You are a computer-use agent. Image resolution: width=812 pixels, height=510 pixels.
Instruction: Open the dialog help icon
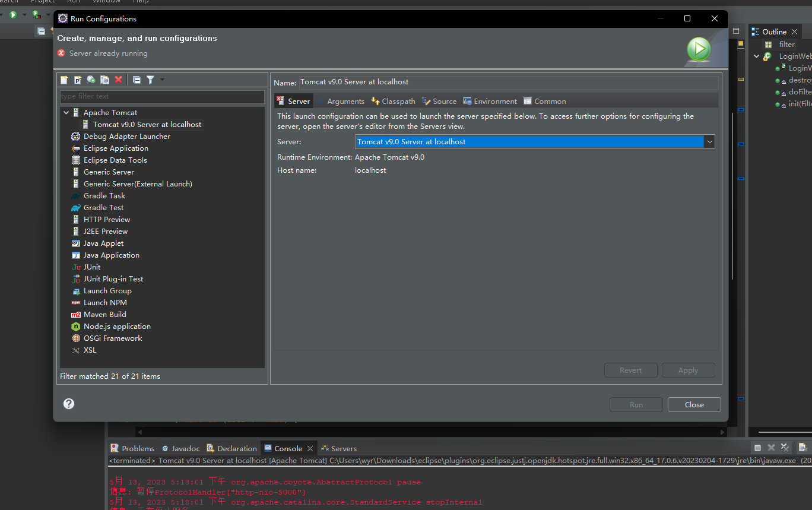pyautogui.click(x=69, y=404)
